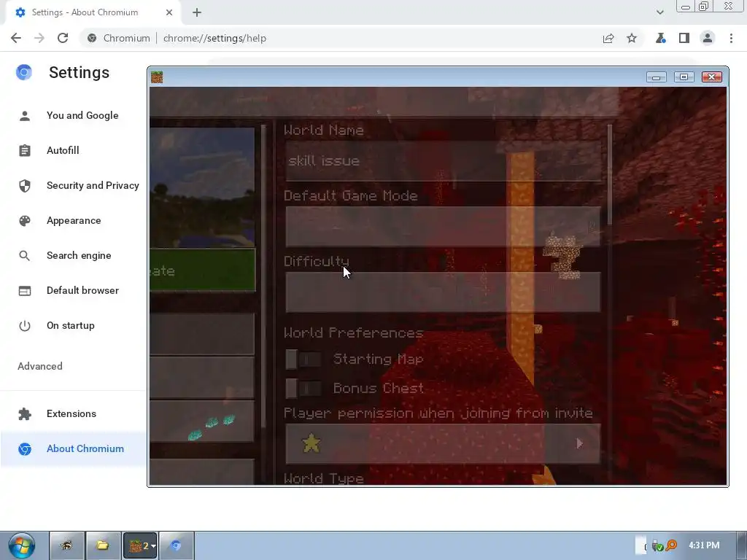Open the bee icon in taskbar
Screen dimensions: 747x560
click(66, 545)
